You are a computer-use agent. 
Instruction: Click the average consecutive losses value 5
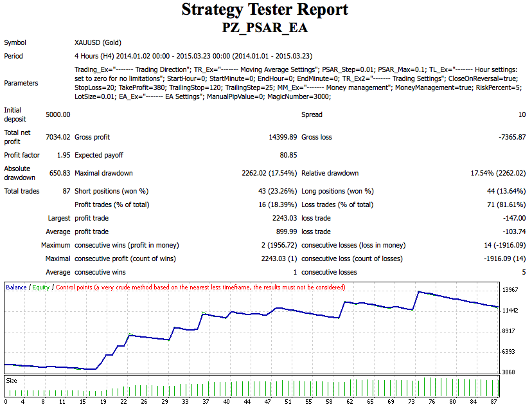coord(524,273)
